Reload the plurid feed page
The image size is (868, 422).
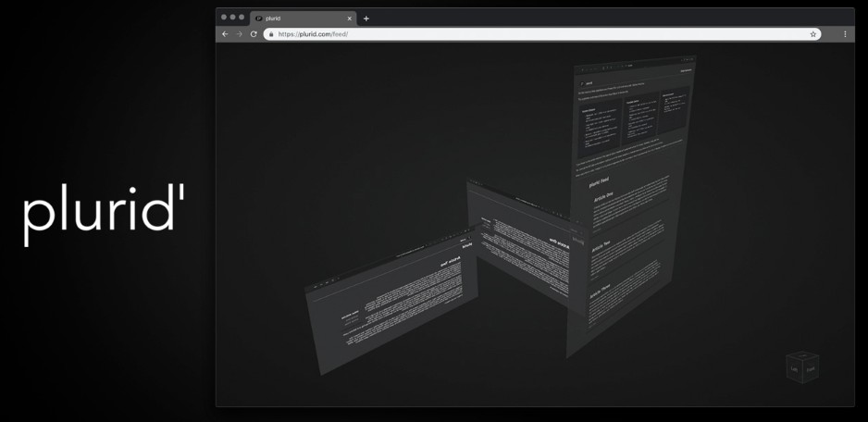254,34
